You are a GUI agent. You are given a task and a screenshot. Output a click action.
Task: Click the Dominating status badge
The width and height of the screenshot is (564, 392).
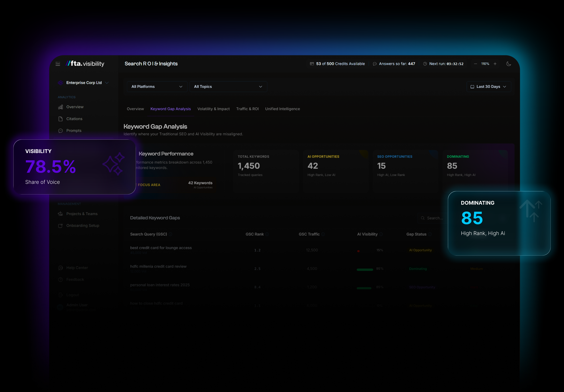tap(418, 269)
